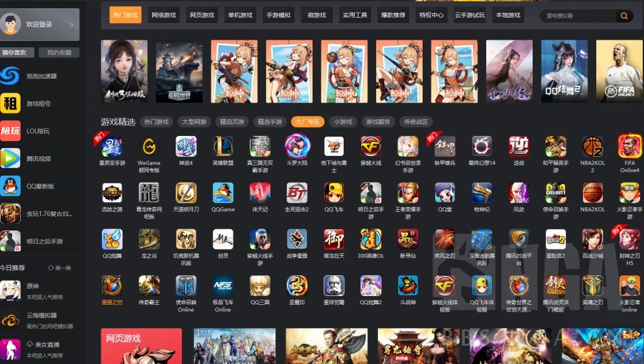Launch the 星辰变手游 game icon
This screenshot has width=644, height=364.
click(x=112, y=147)
